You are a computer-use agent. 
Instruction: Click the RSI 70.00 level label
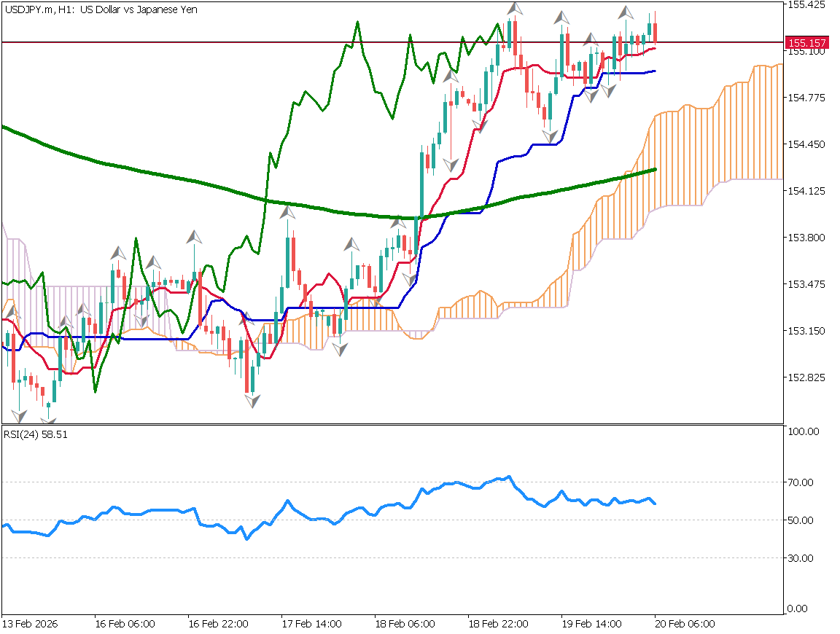tap(801, 482)
